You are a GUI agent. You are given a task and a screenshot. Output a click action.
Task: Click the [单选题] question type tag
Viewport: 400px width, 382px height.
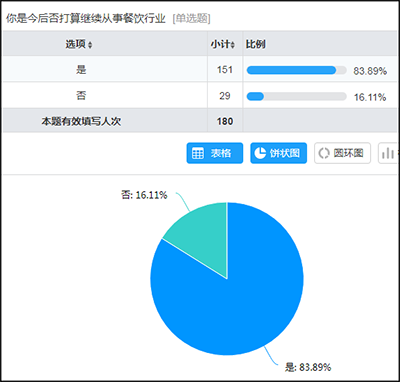coord(191,19)
